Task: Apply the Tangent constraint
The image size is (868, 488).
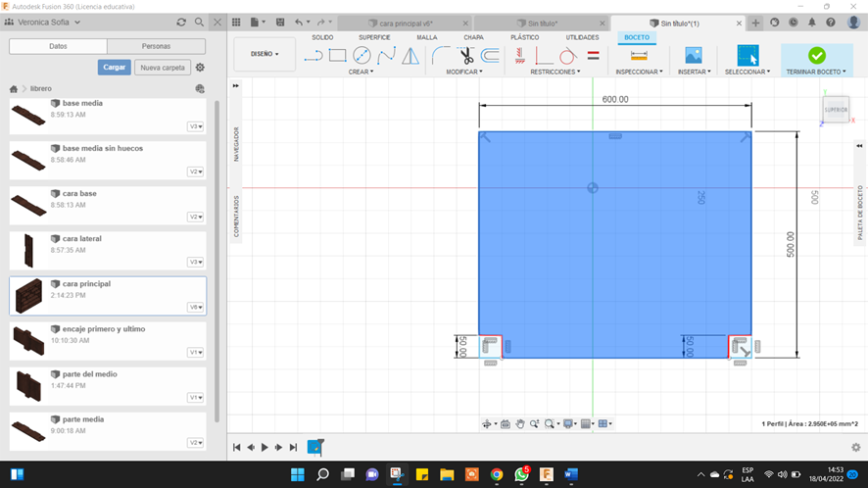Action: (567, 56)
